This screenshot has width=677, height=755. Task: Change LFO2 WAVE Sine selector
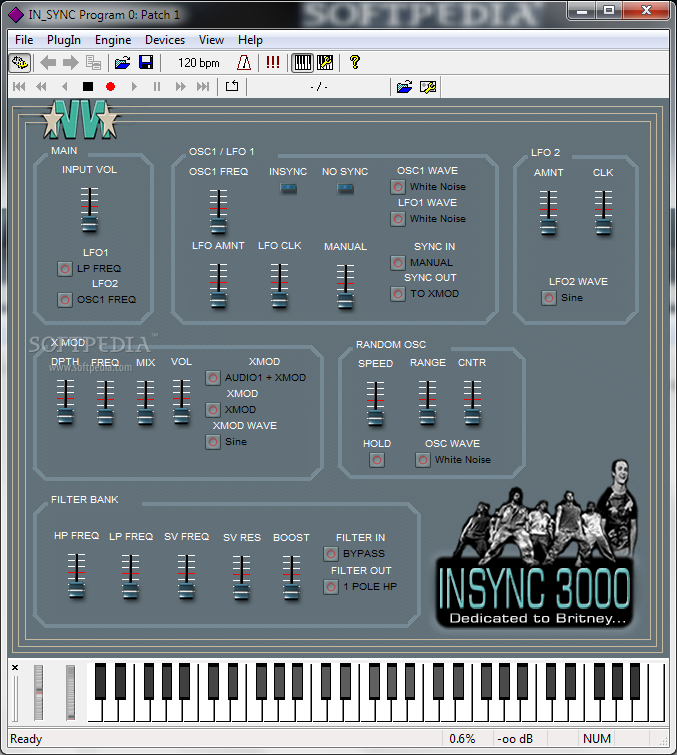549,298
